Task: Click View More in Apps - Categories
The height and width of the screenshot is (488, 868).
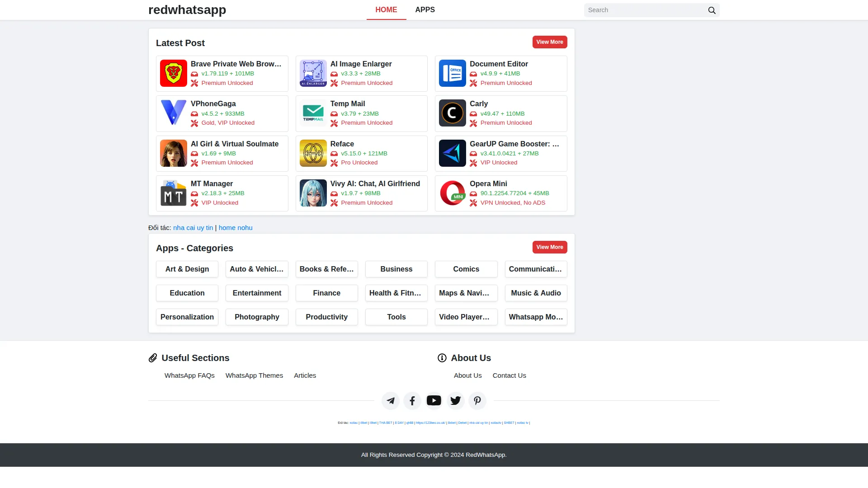Action: coord(550,247)
